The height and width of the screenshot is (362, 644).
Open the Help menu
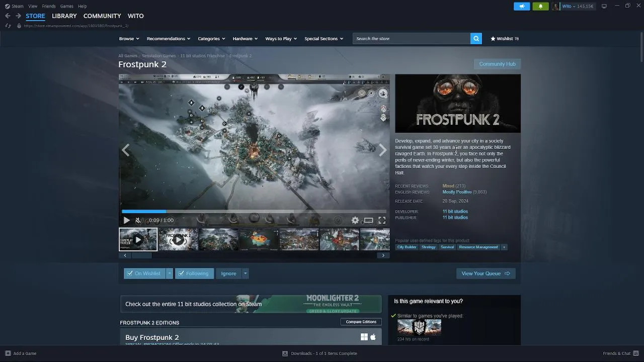click(x=82, y=6)
